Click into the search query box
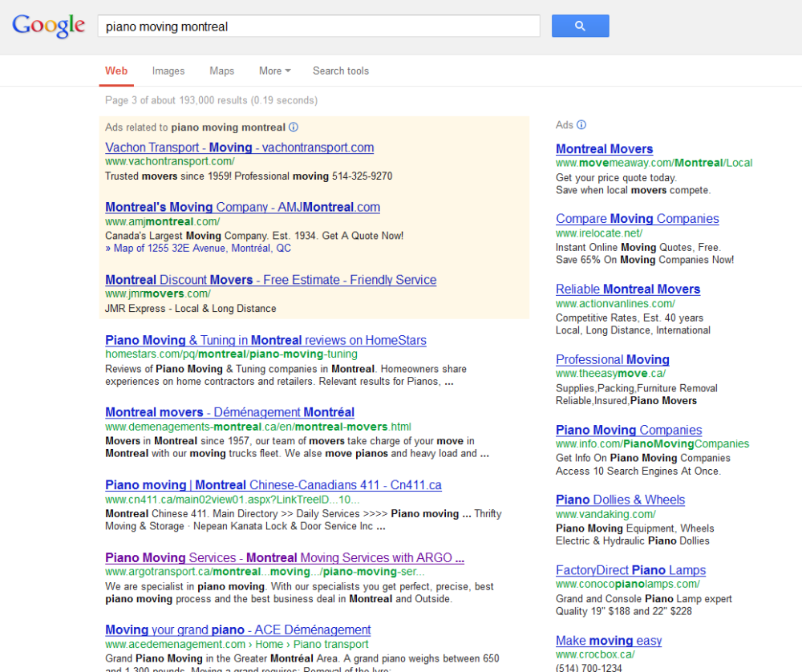 click(318, 26)
